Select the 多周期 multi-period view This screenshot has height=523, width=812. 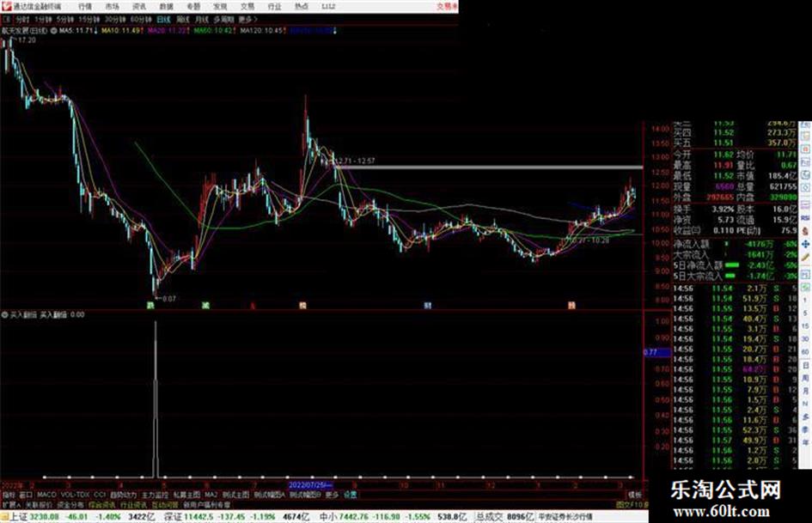223,19
